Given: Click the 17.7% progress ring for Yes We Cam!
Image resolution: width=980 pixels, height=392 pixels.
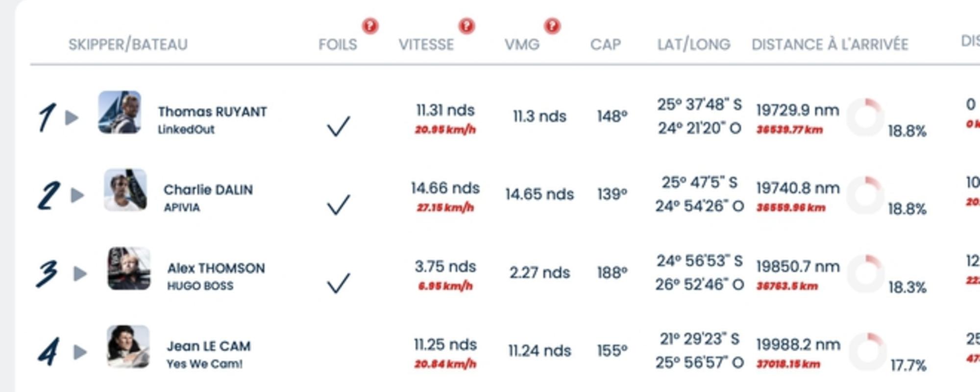Looking at the screenshot, I should [867, 352].
